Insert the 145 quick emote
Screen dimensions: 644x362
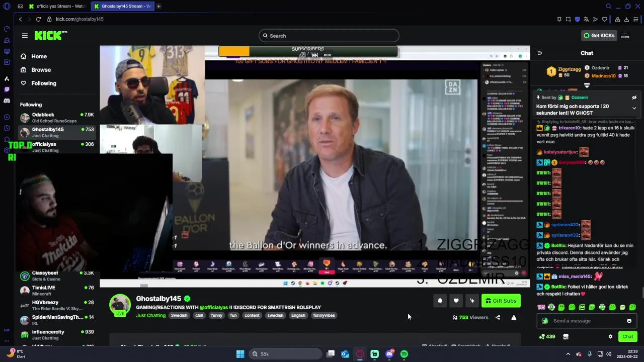[541, 307]
